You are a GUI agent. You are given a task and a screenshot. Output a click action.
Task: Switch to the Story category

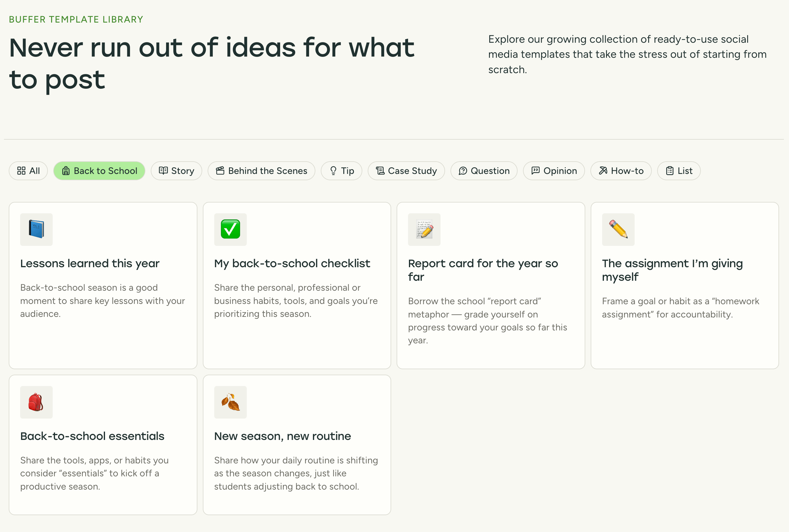(176, 171)
